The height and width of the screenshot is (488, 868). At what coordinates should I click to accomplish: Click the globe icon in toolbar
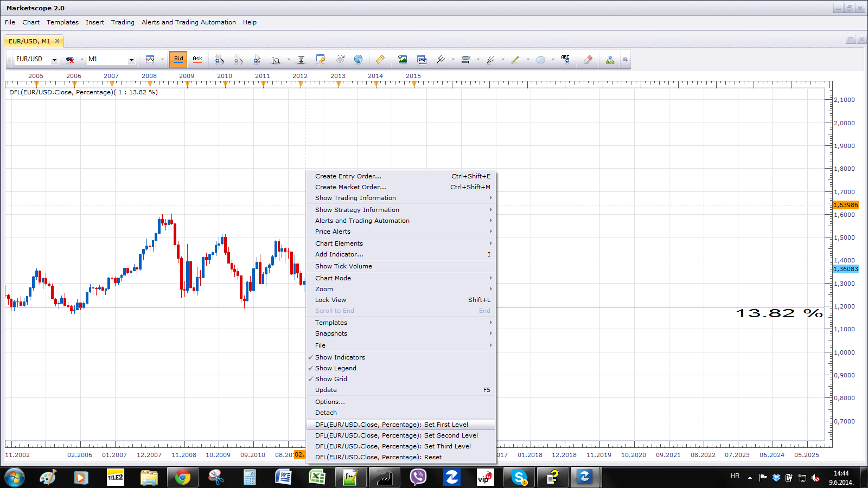(x=358, y=59)
